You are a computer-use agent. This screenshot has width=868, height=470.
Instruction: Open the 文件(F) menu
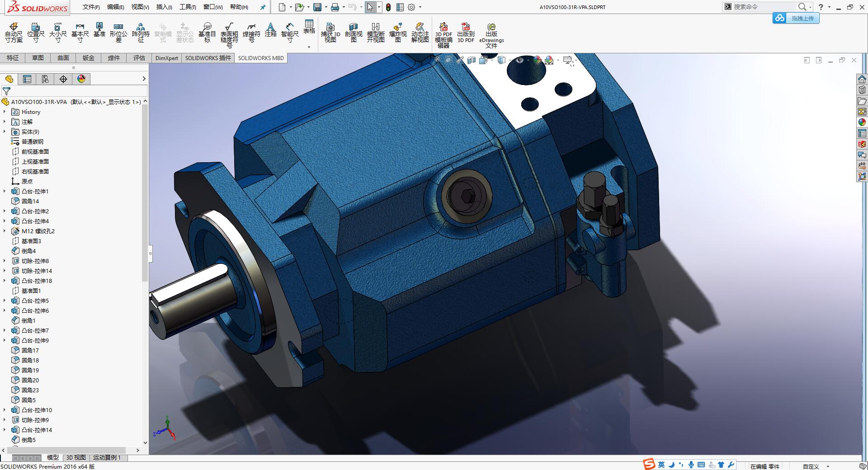pyautogui.click(x=91, y=7)
